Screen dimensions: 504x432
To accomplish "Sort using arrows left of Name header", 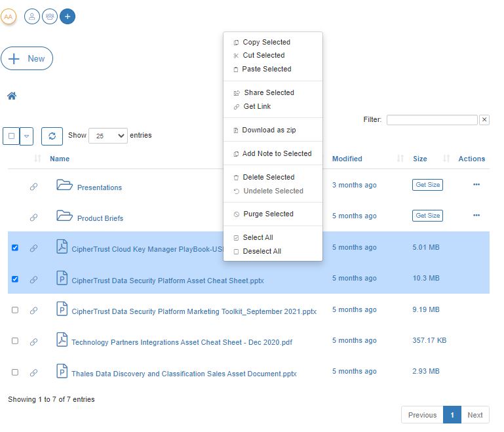I will [37, 159].
